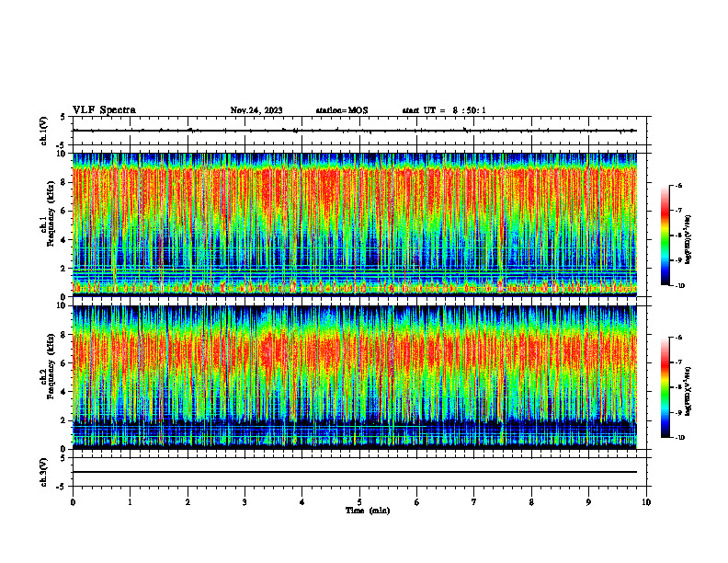Click the time axis tick label "2"

pos(188,502)
